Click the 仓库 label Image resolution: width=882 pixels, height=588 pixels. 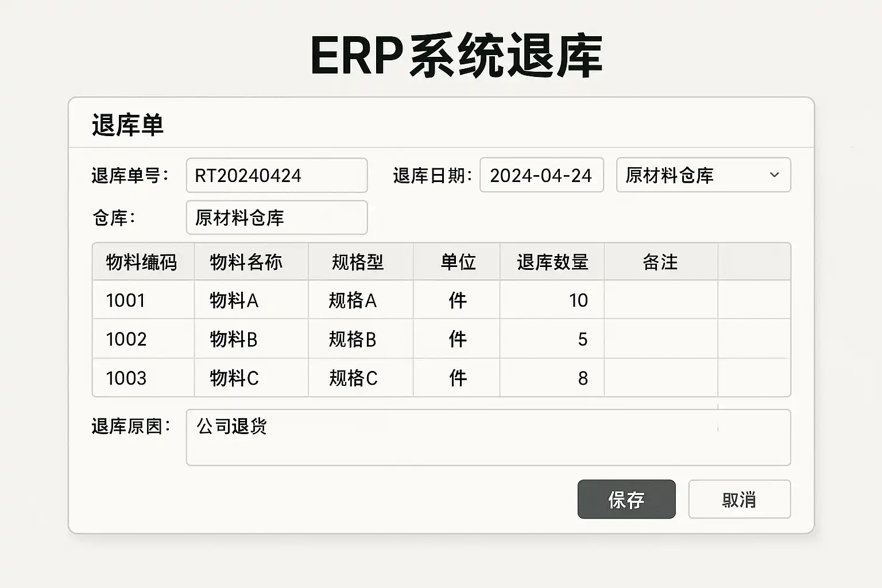click(x=114, y=218)
